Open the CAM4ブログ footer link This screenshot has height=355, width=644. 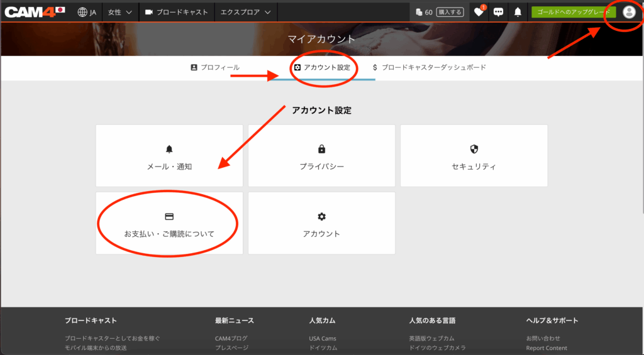tap(231, 338)
